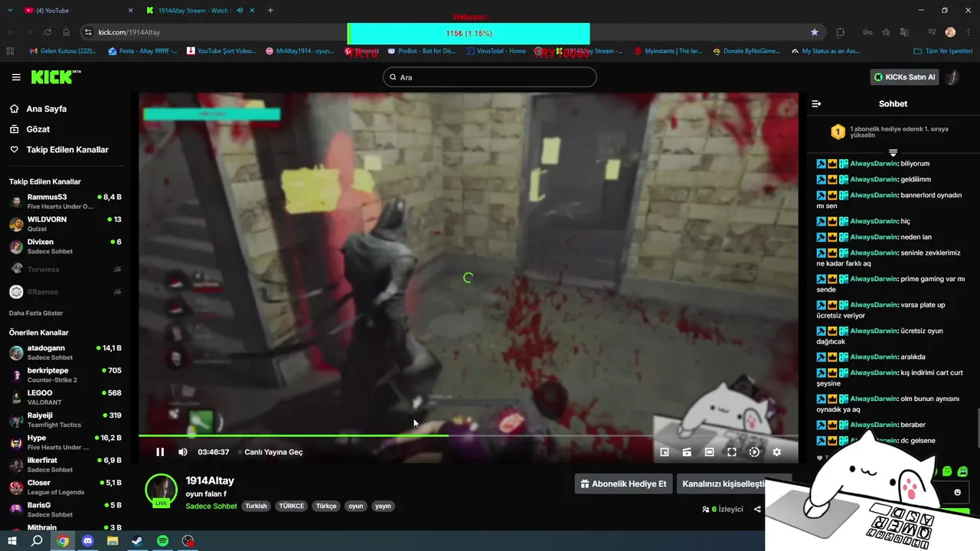Screen dimensions: 980x551
Task: Open the Divixen followed channel
Action: [x=65, y=246]
